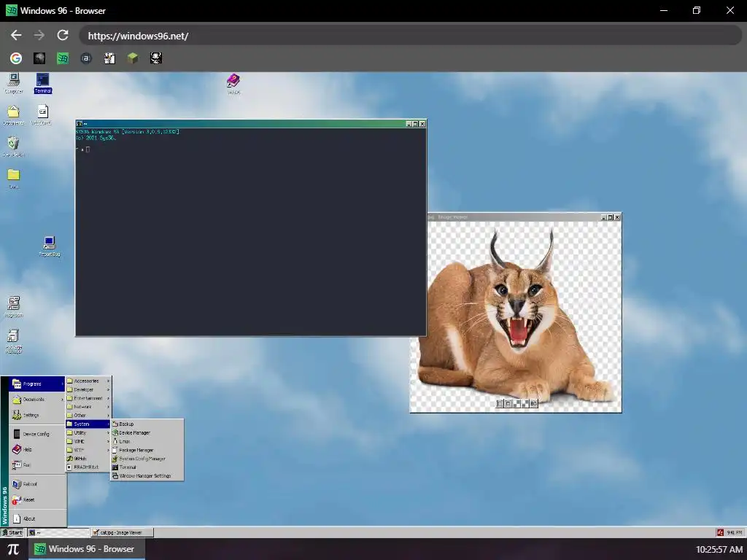Expand the Accessories submenu
747x560 pixels.
[x=88, y=381]
